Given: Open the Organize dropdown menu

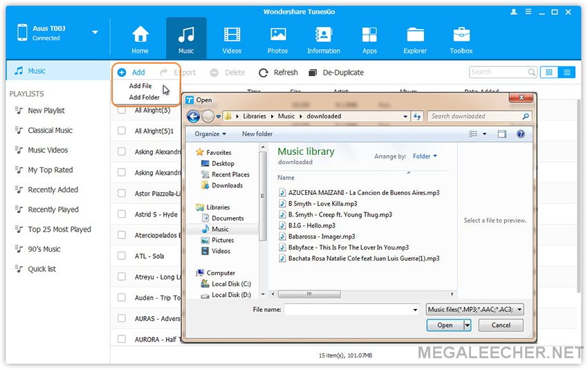Looking at the screenshot, I should [210, 134].
